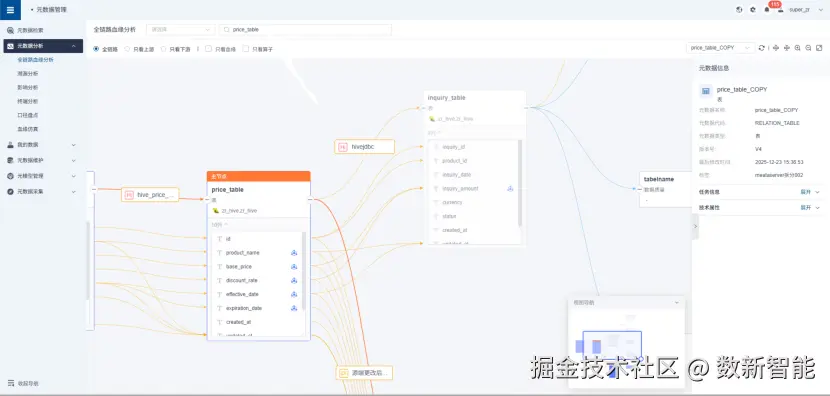
Task: Click the price_table search input field
Action: (x=306, y=30)
